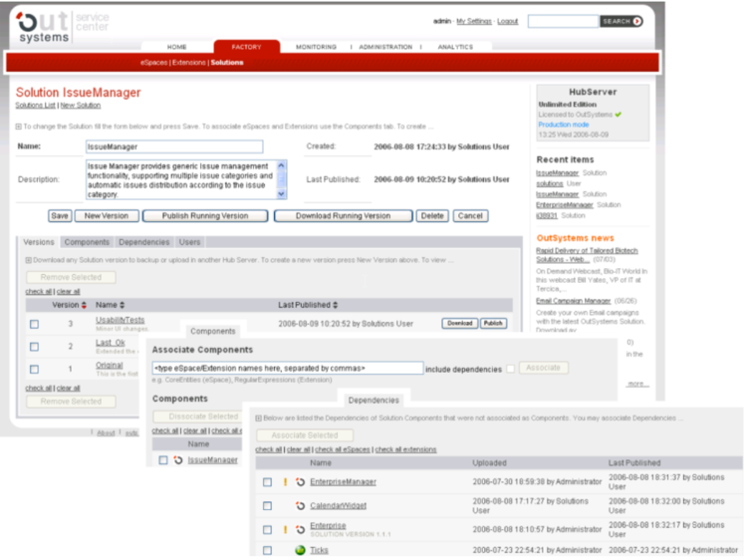Image resolution: width=747 pixels, height=560 pixels.
Task: Open the Solutions List link
Action: click(35, 106)
